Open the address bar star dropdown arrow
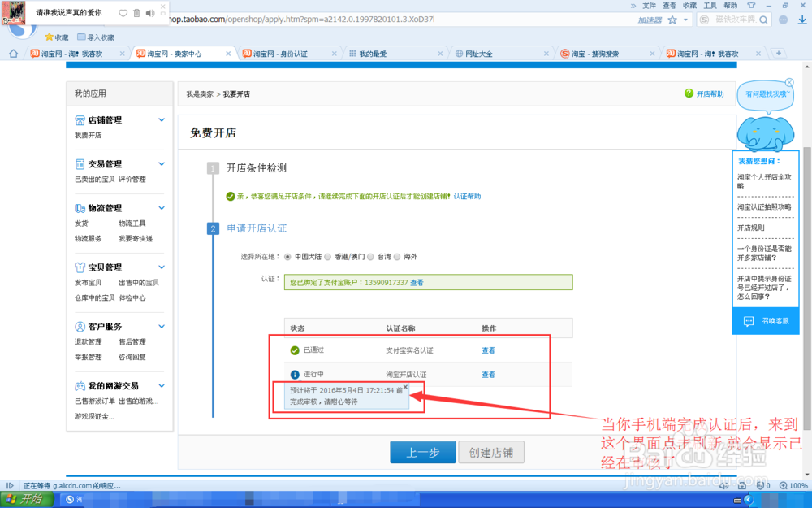Screen dimensions: 812x508 tap(685, 20)
